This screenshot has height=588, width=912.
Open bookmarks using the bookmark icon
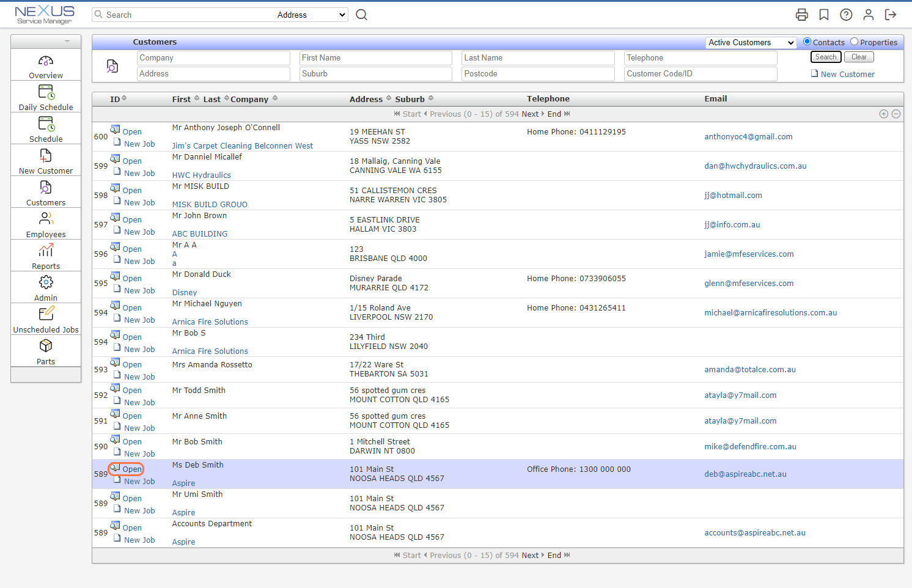point(823,14)
